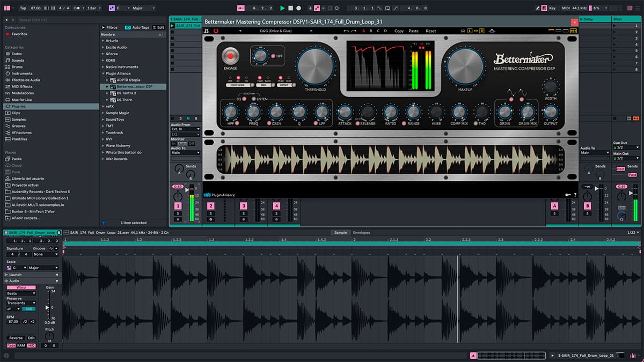Click the Sounds category icon
644x362 pixels.
click(7, 61)
